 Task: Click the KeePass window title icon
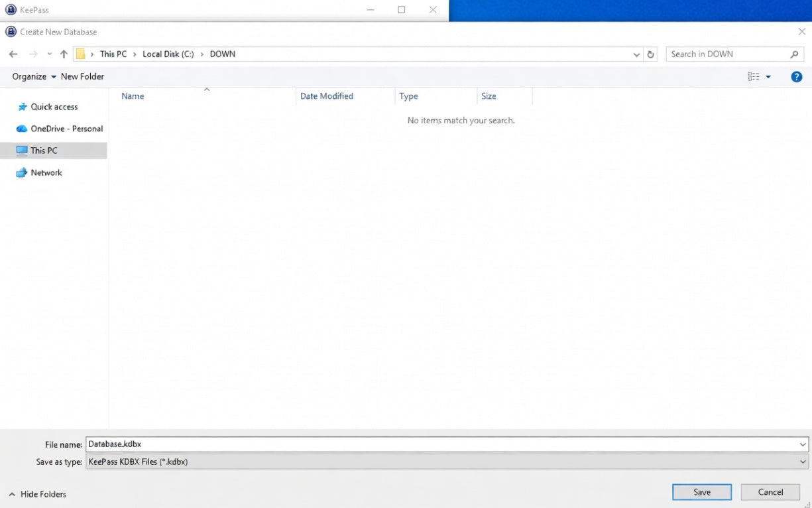11,10
